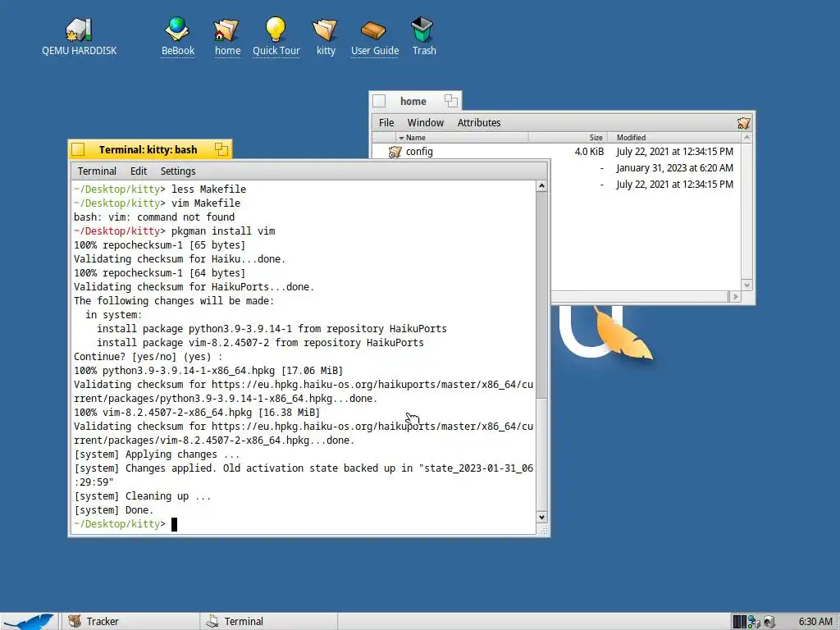Screen dimensions: 840x630
Task: Click the home window title tab
Action: (415, 101)
